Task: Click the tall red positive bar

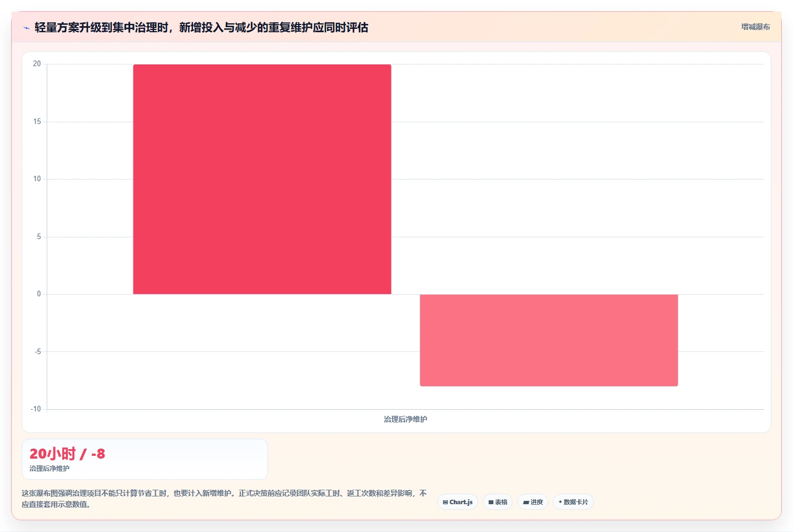Action: click(262, 179)
